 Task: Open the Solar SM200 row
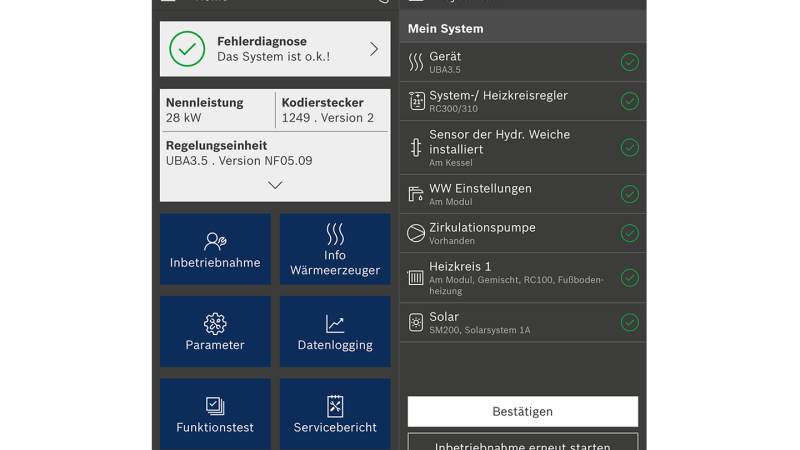[523, 322]
